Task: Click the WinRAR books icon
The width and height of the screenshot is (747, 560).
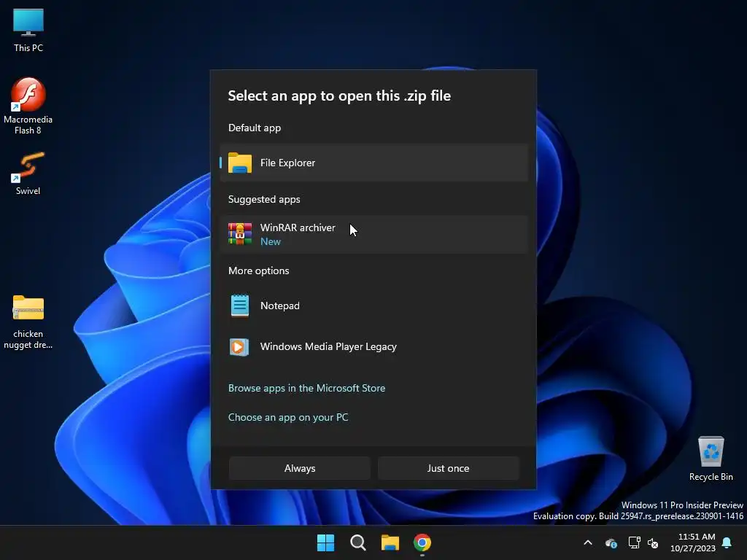Action: click(x=239, y=234)
